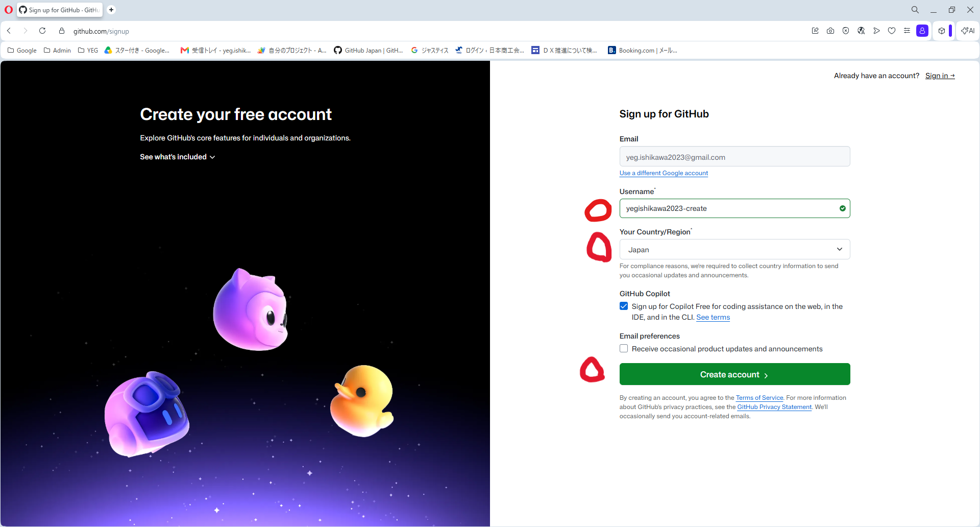Open the extensions cube icon

point(942,31)
